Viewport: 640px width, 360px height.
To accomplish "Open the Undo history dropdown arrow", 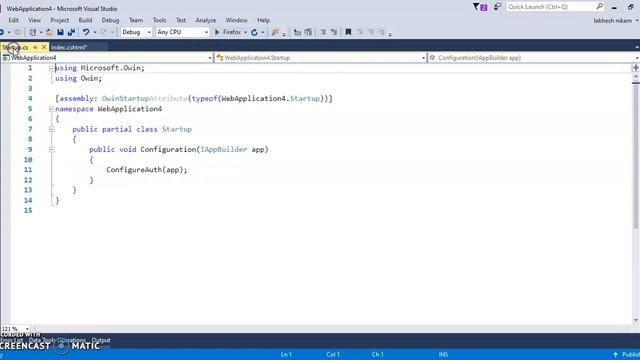I will 95,32.
